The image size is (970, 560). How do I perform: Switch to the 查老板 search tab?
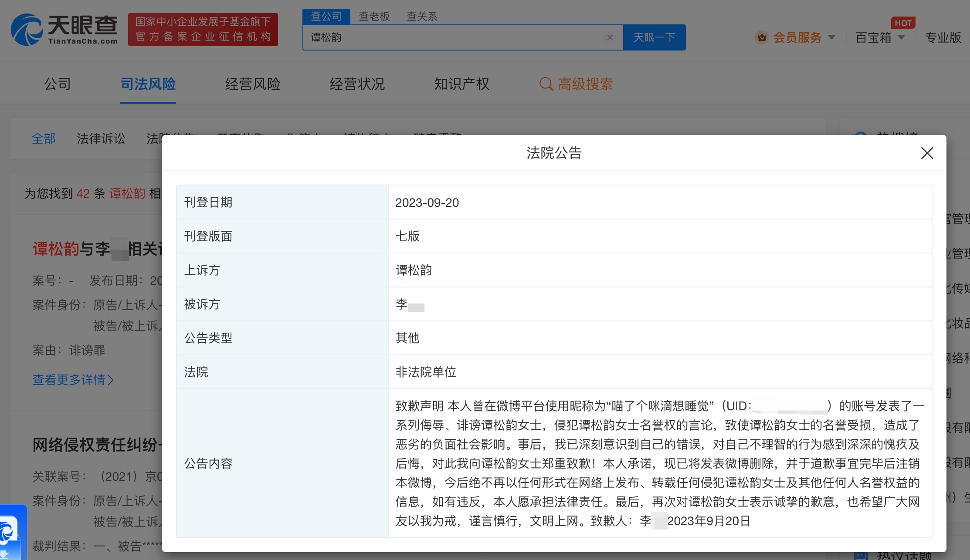(x=374, y=17)
